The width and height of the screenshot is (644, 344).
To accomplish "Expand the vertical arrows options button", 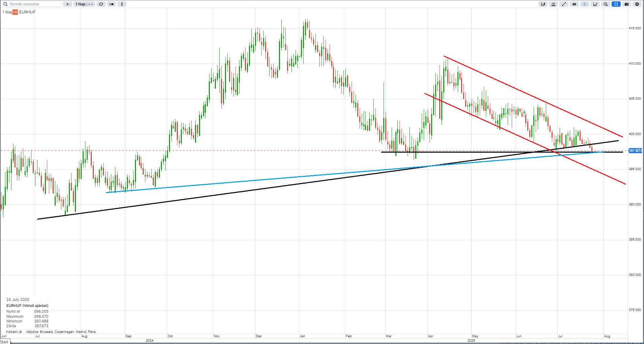I will 122,4.
